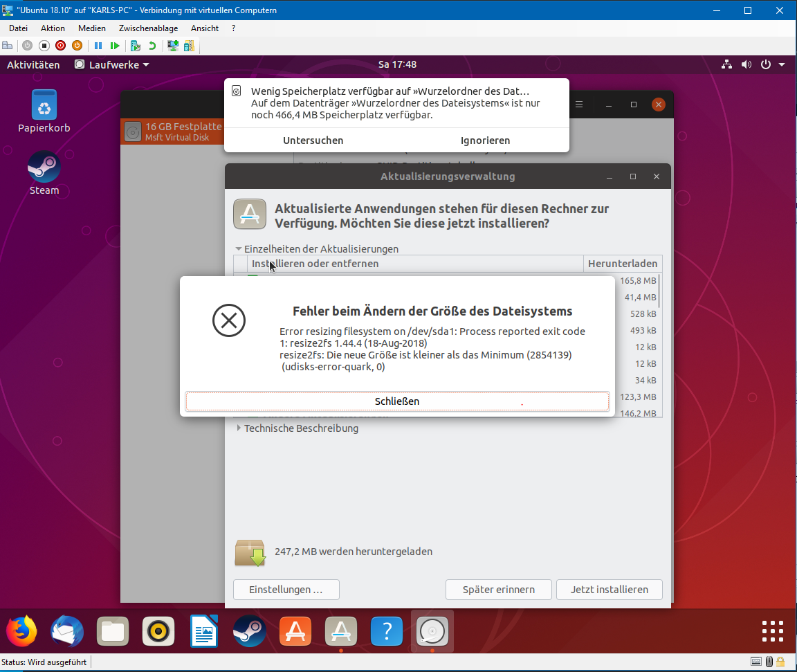Viewport: 797px width, 672px height.
Task: Click the power icon in the top panel
Action: point(765,64)
